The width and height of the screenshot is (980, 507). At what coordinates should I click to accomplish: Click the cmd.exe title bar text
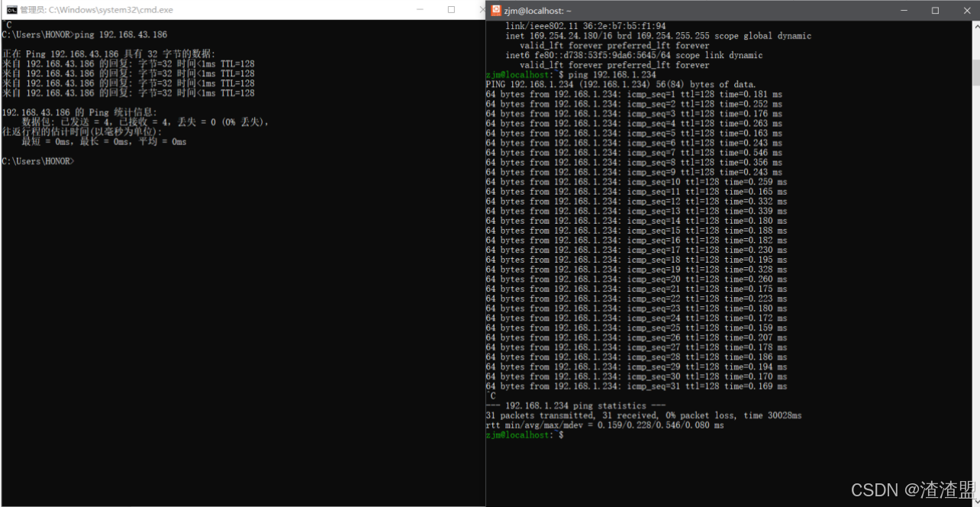coord(96,10)
